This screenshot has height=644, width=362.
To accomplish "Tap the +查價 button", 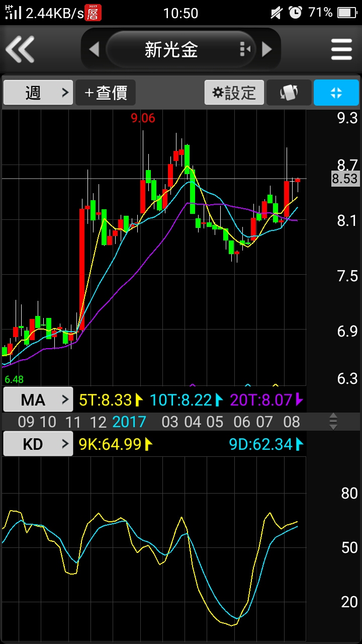I will (x=106, y=93).
